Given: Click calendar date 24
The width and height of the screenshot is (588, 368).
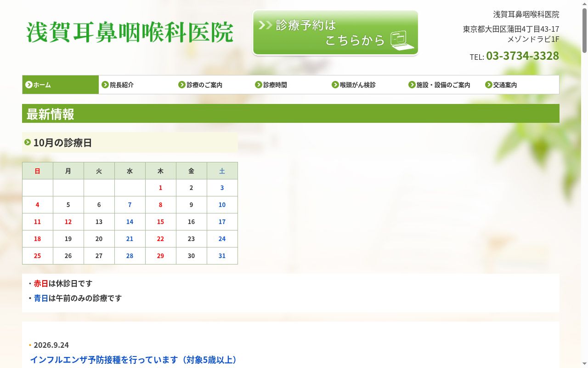Looking at the screenshot, I should (222, 239).
